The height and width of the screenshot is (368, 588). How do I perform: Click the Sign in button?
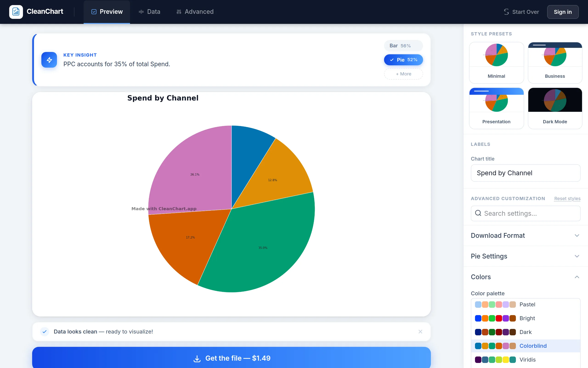(563, 12)
